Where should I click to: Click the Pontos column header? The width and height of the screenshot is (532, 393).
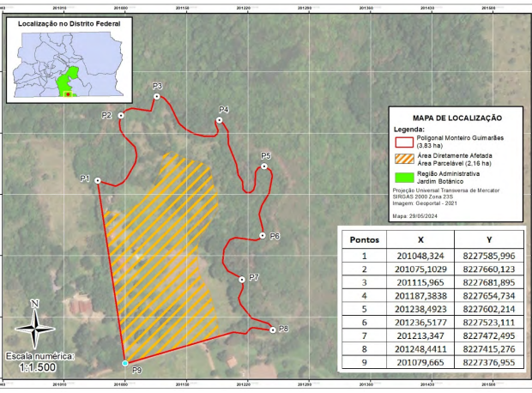click(363, 240)
